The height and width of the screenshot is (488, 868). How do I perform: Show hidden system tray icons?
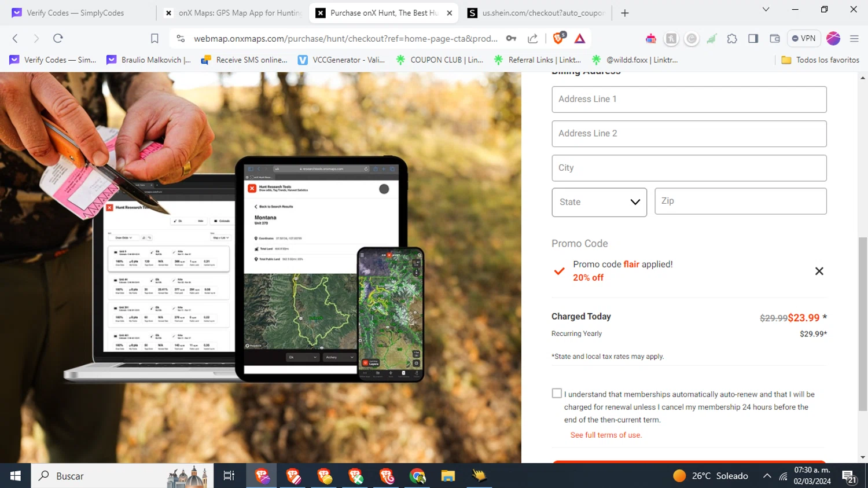point(767,476)
